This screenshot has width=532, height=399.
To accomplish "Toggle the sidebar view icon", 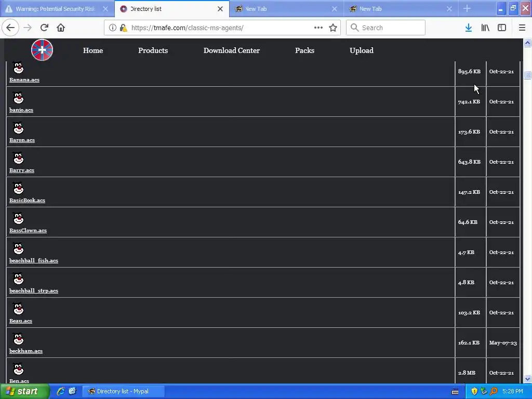I will [x=502, y=28].
